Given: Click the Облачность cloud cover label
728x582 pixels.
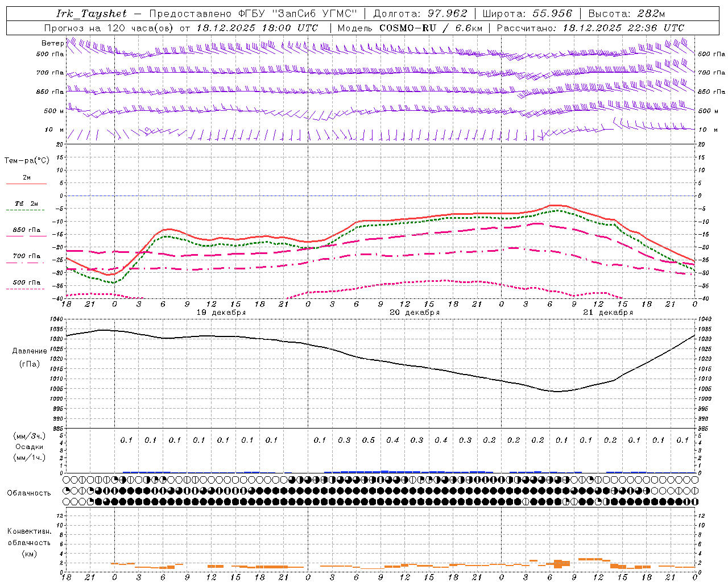Looking at the screenshot, I should (29, 493).
